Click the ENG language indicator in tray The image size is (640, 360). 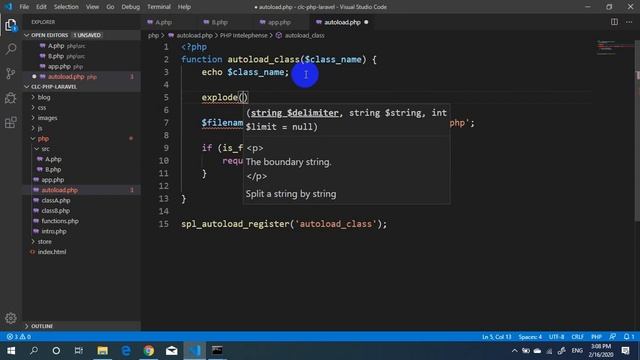pos(577,351)
